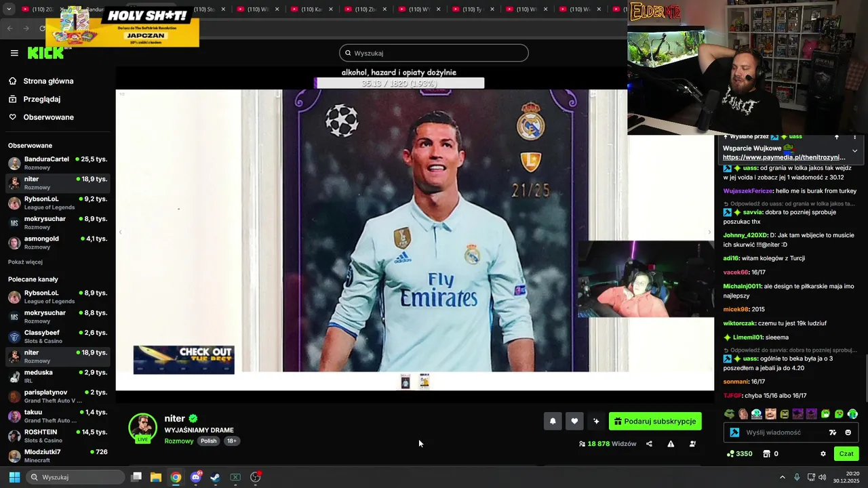Click the translate icon in chat input
Screen dimensions: 868x488
pyautogui.click(x=833, y=432)
